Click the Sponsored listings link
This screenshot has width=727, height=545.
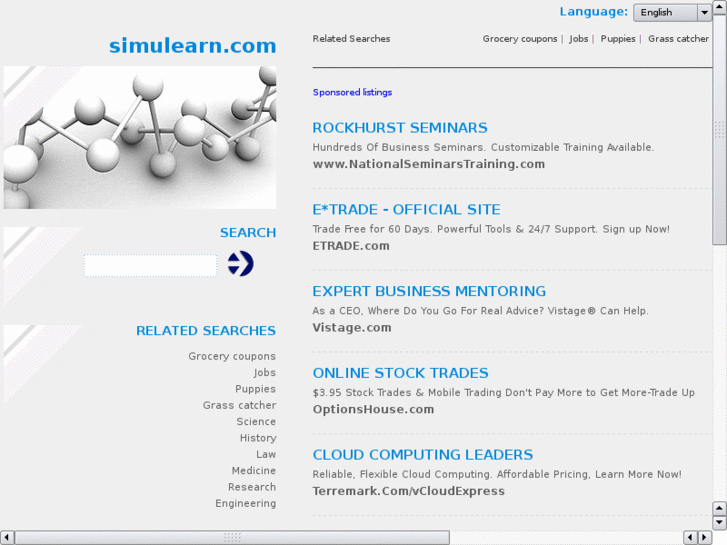pyautogui.click(x=352, y=92)
